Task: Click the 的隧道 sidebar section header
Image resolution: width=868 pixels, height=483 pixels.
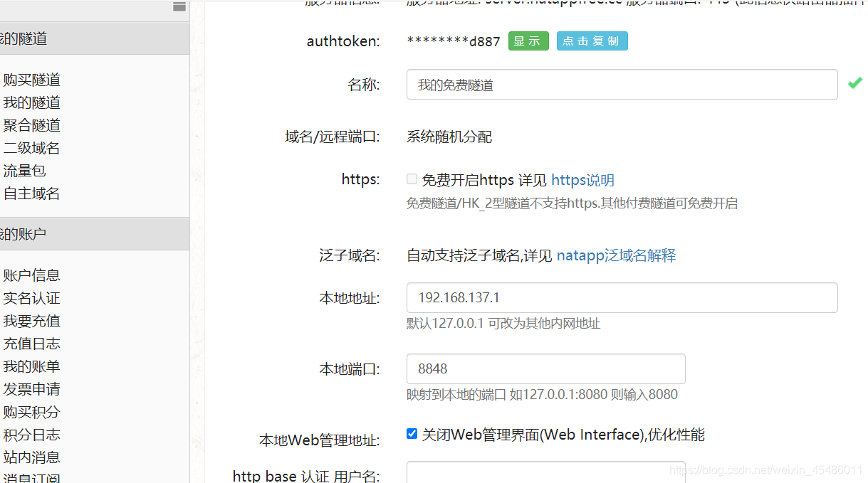Action: pos(95,38)
